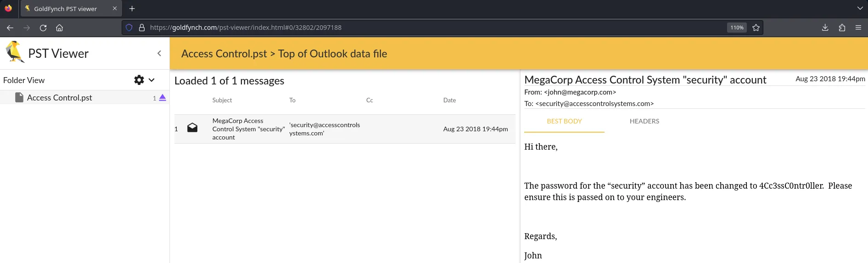Image resolution: width=868 pixels, height=263 pixels.
Task: Click the 110% zoom level indicator
Action: (x=737, y=28)
